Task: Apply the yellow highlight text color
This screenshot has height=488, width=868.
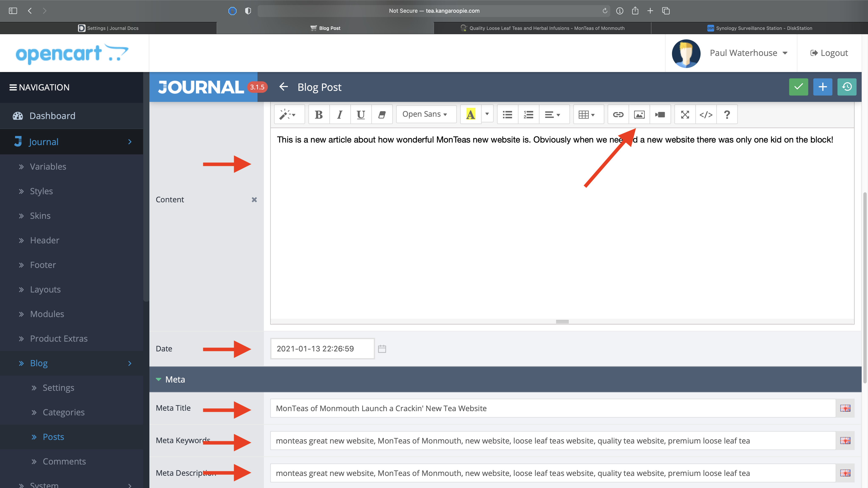Action: (470, 115)
